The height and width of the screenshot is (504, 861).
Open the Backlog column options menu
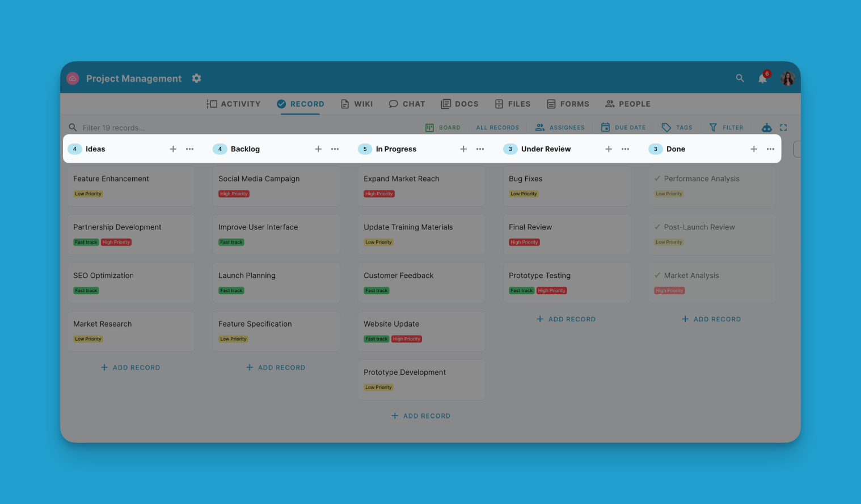point(335,149)
